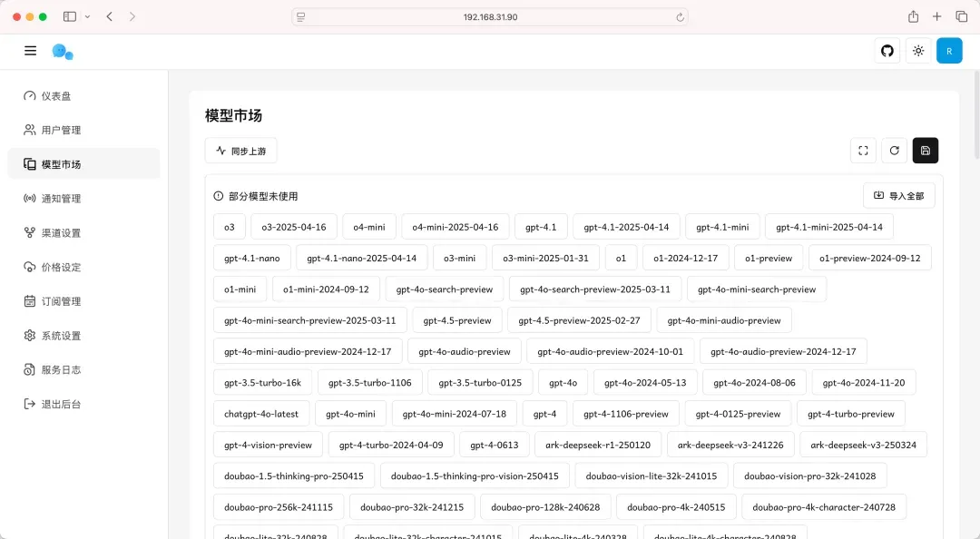Open 用户管理 user management
The image size is (980, 539).
pos(83,130)
